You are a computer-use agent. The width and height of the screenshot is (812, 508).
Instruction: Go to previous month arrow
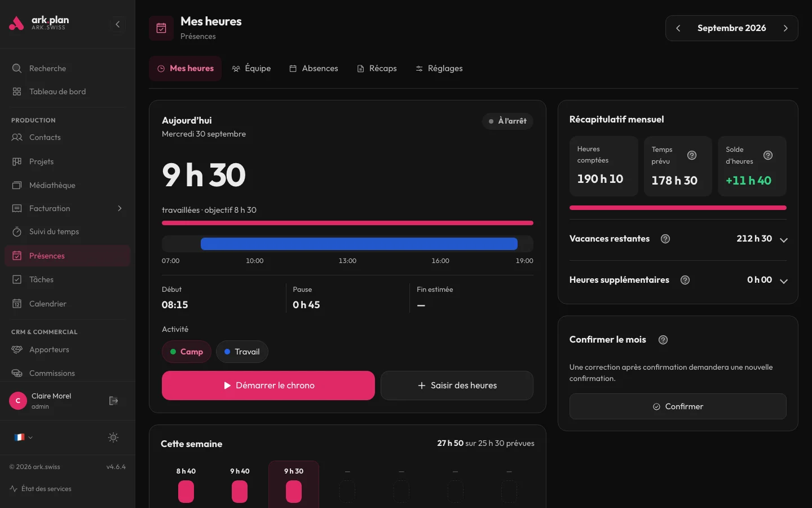click(x=678, y=28)
